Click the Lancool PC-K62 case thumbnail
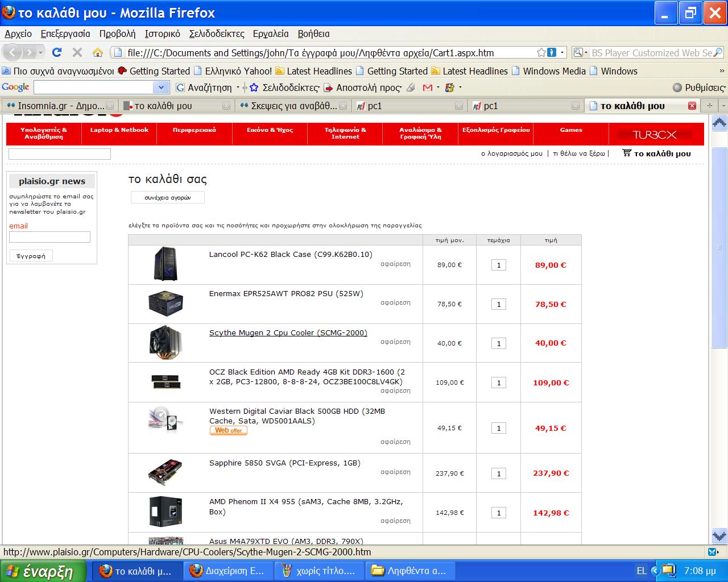The width and height of the screenshot is (728, 582). click(166, 264)
